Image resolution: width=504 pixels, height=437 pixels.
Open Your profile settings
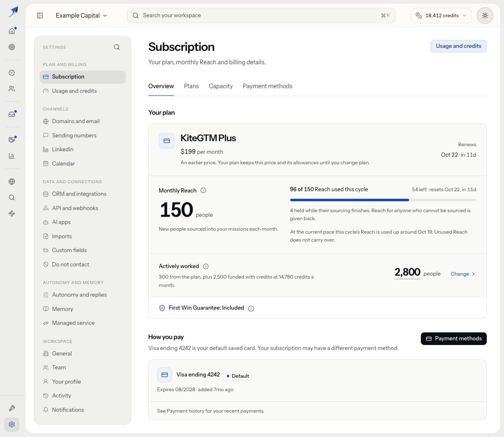tap(83, 382)
